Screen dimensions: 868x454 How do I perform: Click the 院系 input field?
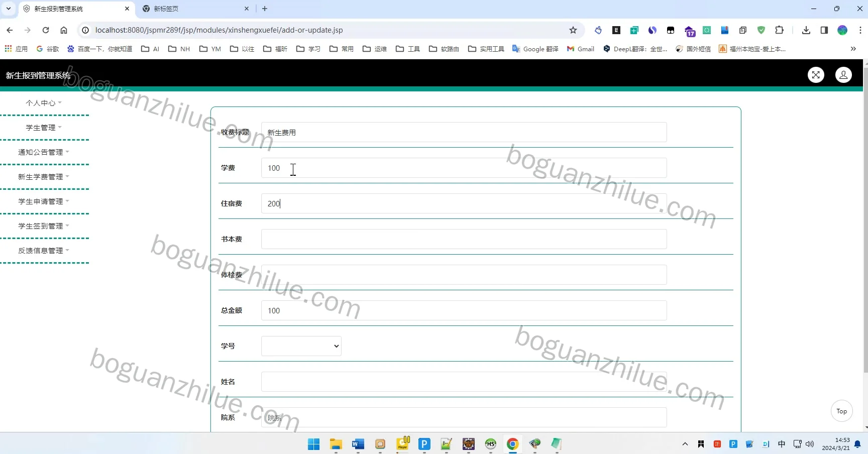click(464, 417)
